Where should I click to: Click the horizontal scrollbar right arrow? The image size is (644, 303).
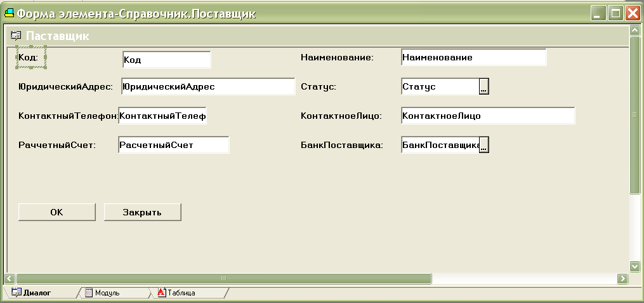[622, 278]
